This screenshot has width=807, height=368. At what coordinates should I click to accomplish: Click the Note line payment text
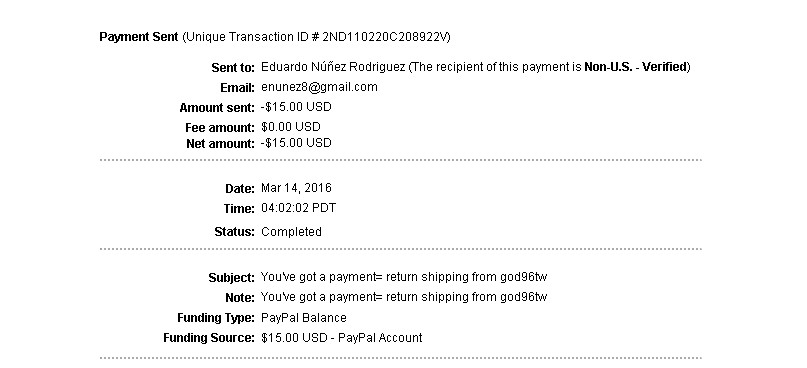(x=404, y=297)
